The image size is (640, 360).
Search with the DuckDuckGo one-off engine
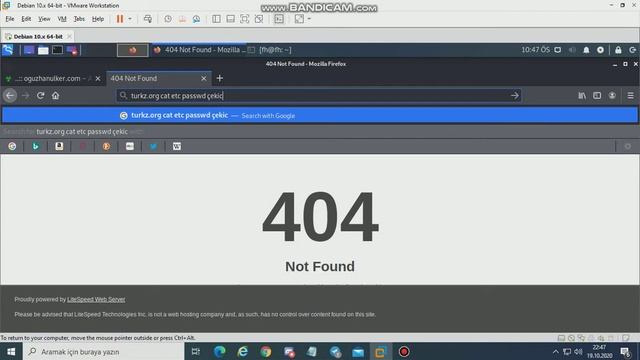106,146
